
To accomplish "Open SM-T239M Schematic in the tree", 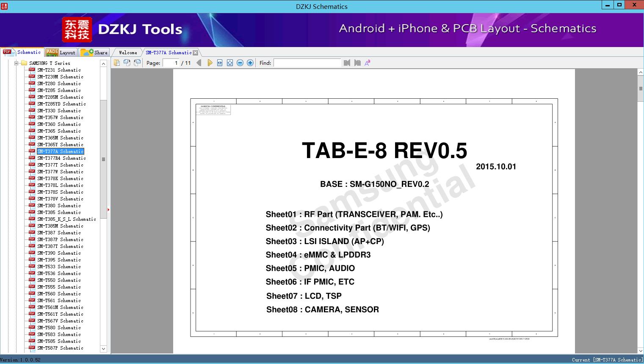I will (60, 77).
